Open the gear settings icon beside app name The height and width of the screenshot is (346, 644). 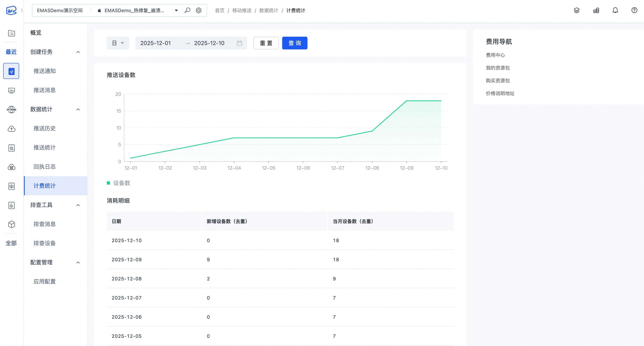(x=198, y=10)
